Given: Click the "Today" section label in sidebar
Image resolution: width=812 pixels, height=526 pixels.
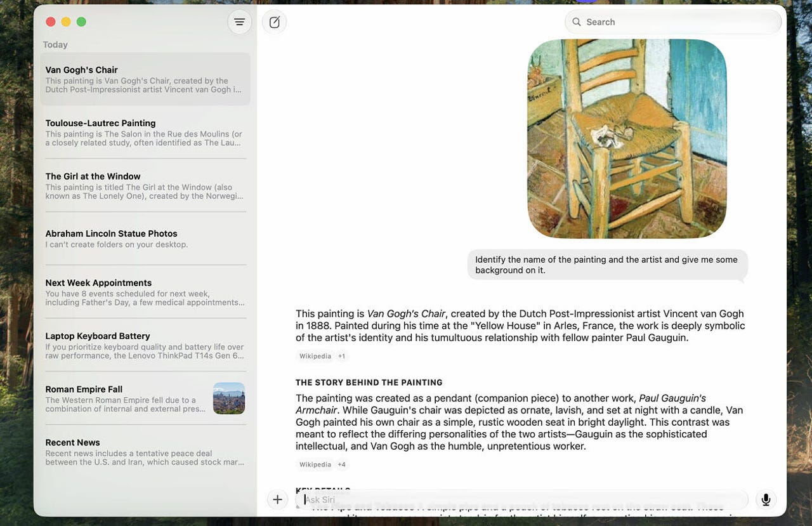Looking at the screenshot, I should (55, 44).
